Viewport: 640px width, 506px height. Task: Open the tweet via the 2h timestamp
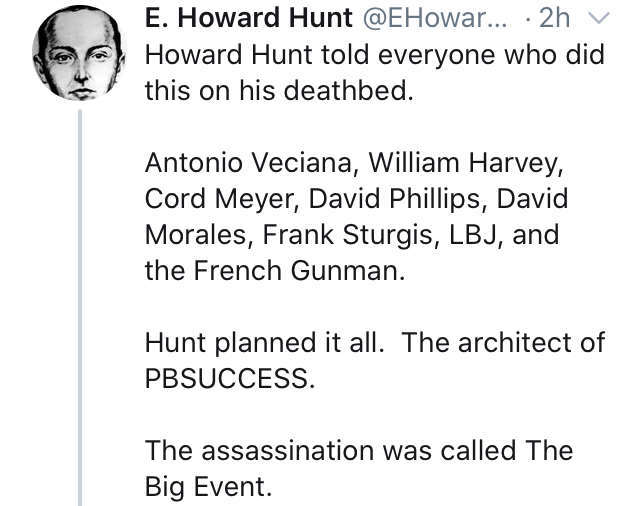coord(554,18)
